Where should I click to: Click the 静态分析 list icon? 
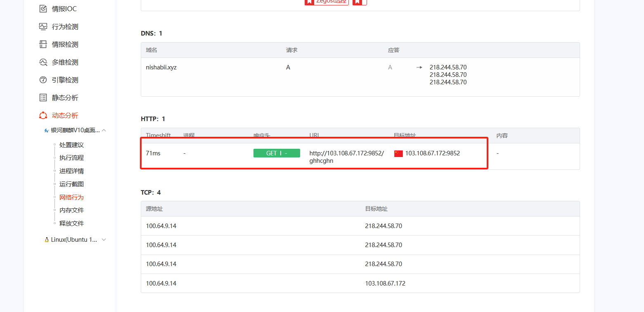point(43,98)
